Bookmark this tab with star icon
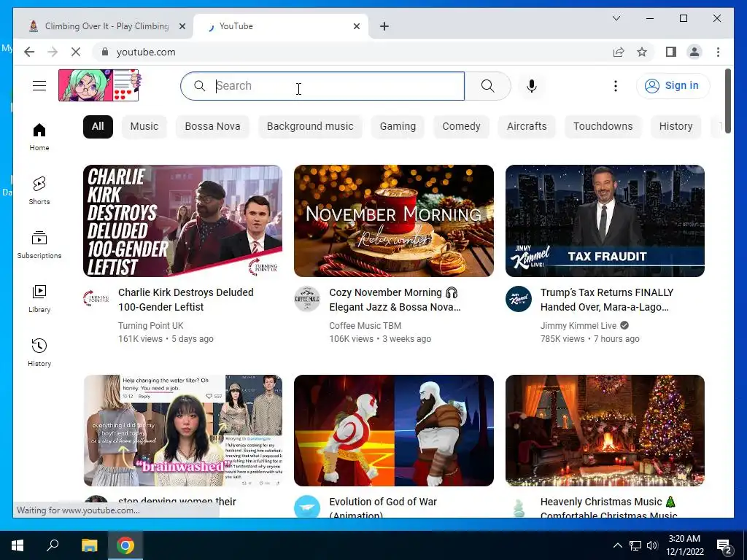The height and width of the screenshot is (560, 747). point(642,52)
